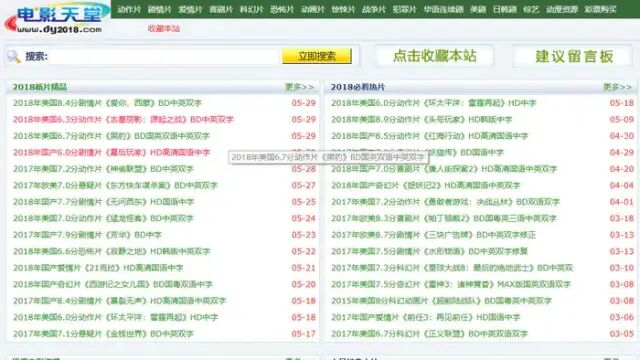Click the red 收藏本站 link
640x360 pixels.
coord(164,29)
